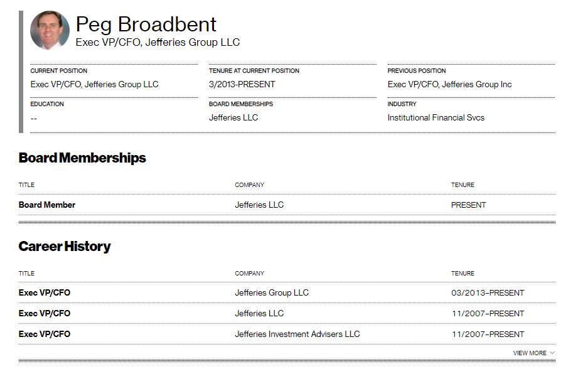Click the Board Memberships COMPANY column header
This screenshot has width=588, height=369.
coord(249,185)
